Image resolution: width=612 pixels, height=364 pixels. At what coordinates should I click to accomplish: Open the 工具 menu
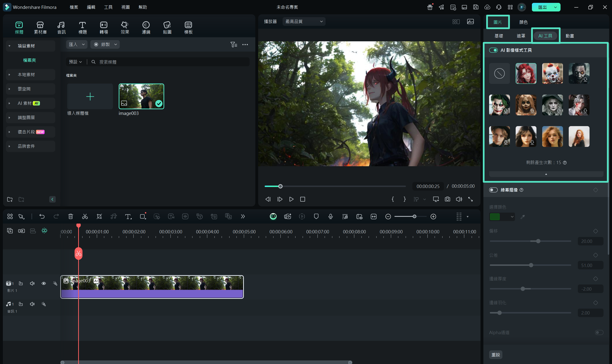click(x=108, y=7)
